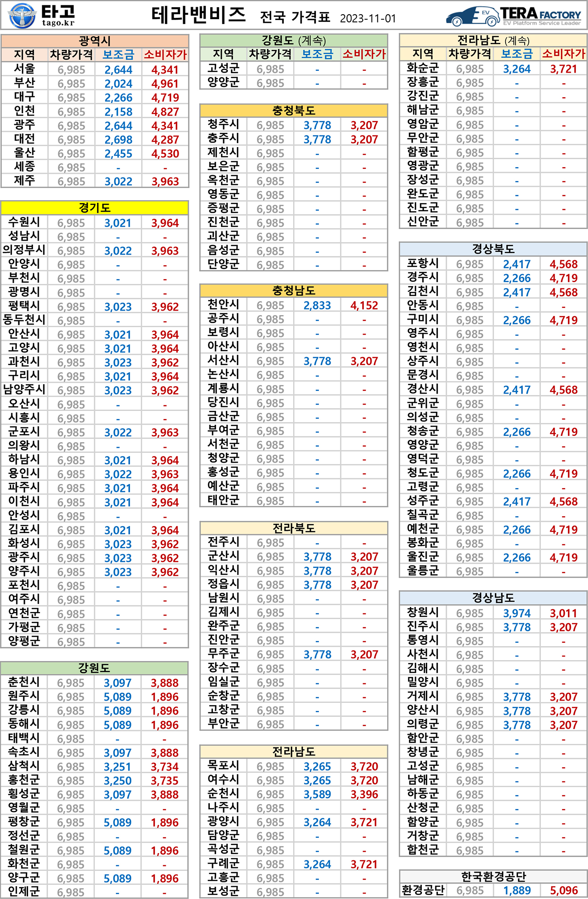
Task: Click 제주 subsidy value 3,022
Action: [118, 181]
